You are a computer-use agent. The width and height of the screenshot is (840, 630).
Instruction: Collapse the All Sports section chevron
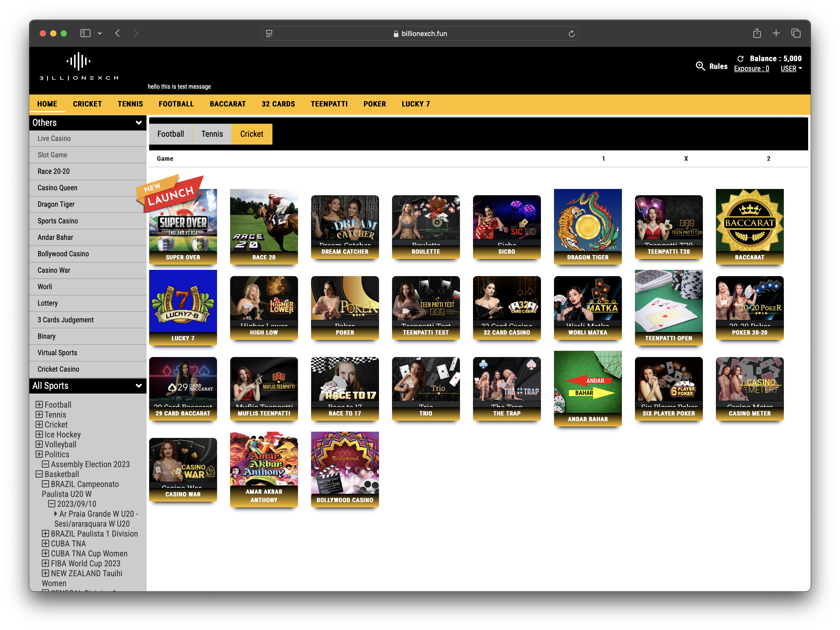139,385
